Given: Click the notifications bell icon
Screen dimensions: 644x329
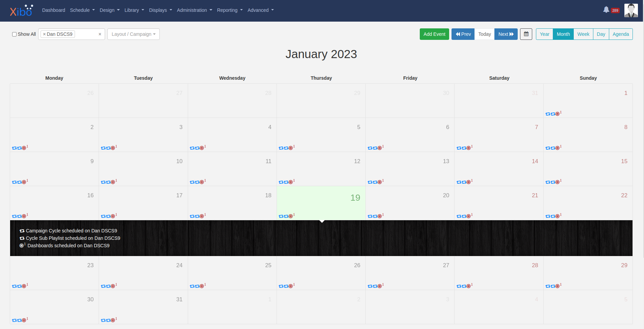Looking at the screenshot, I should pyautogui.click(x=606, y=10).
